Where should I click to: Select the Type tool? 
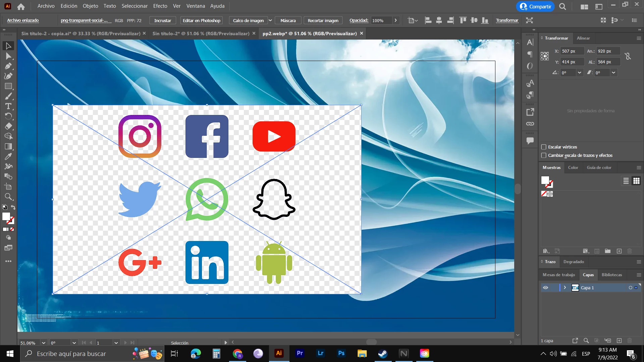pyautogui.click(x=8, y=106)
